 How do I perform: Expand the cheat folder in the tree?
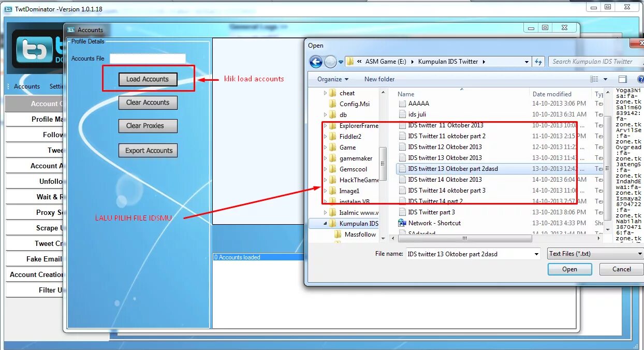[x=325, y=93]
